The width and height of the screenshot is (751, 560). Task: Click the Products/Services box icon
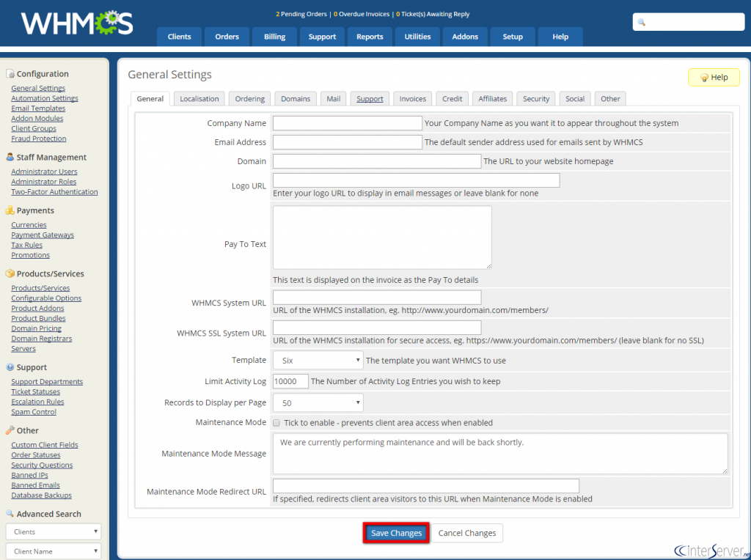pos(10,273)
